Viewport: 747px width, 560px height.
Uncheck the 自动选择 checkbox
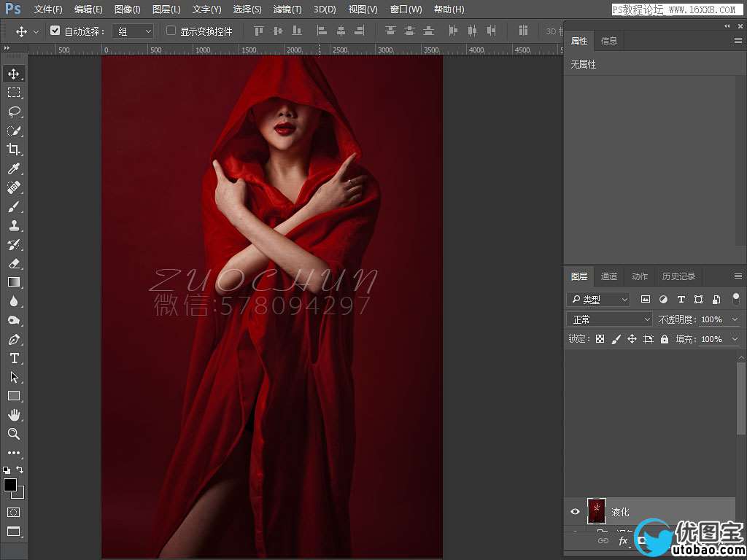tap(55, 31)
